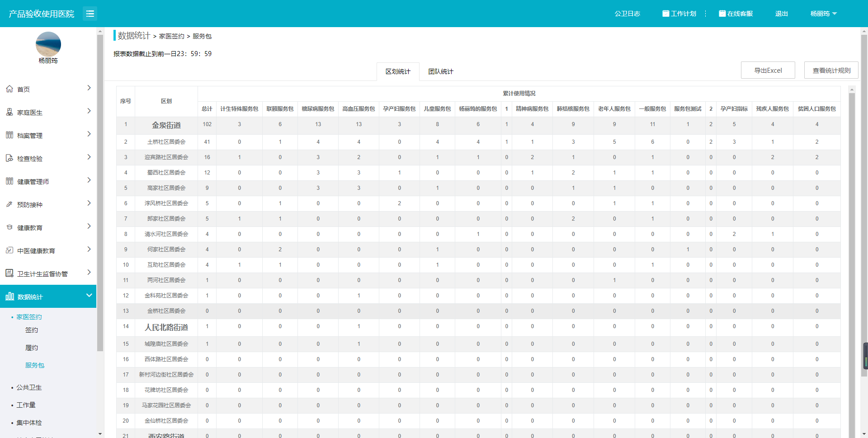Click the calendar icon beside 工作计划
The height and width of the screenshot is (438, 868).
665,14
